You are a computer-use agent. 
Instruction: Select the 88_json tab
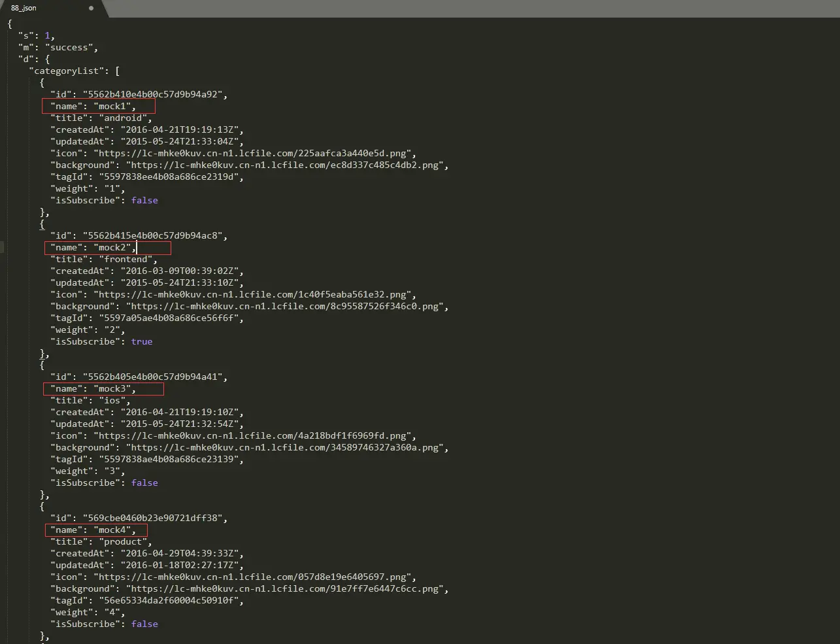pyautogui.click(x=52, y=8)
